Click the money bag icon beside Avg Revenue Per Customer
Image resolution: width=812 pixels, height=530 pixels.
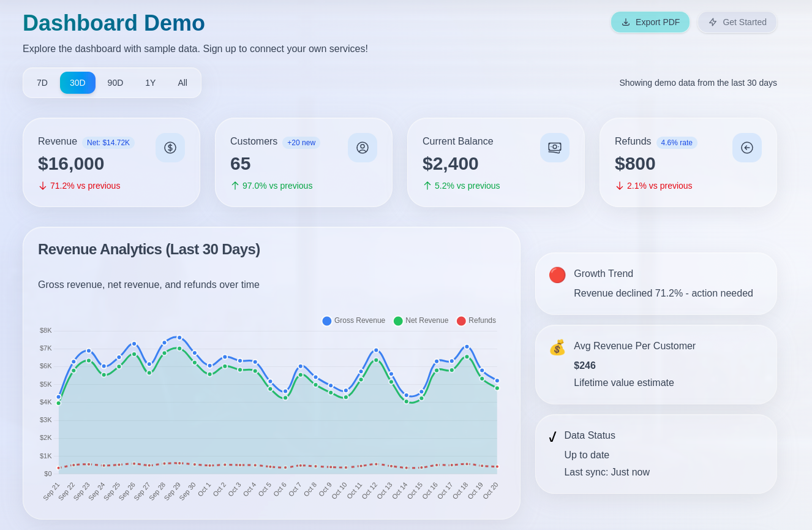pos(557,347)
